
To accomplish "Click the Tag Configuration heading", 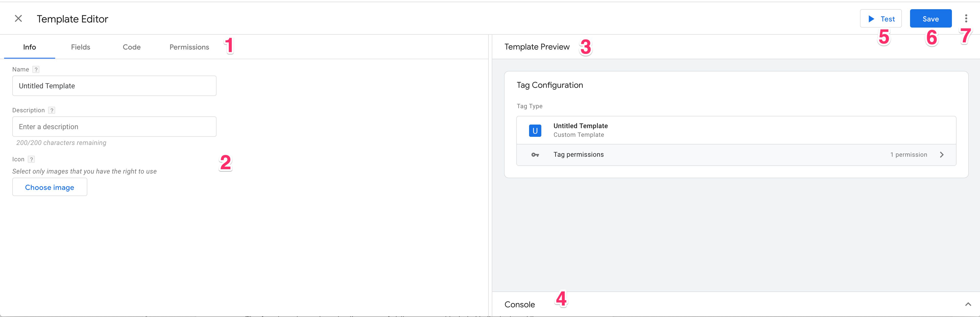I will (x=550, y=85).
